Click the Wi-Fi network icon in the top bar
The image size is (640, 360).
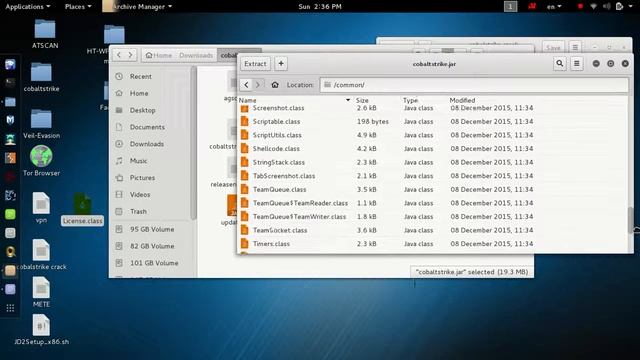594,7
